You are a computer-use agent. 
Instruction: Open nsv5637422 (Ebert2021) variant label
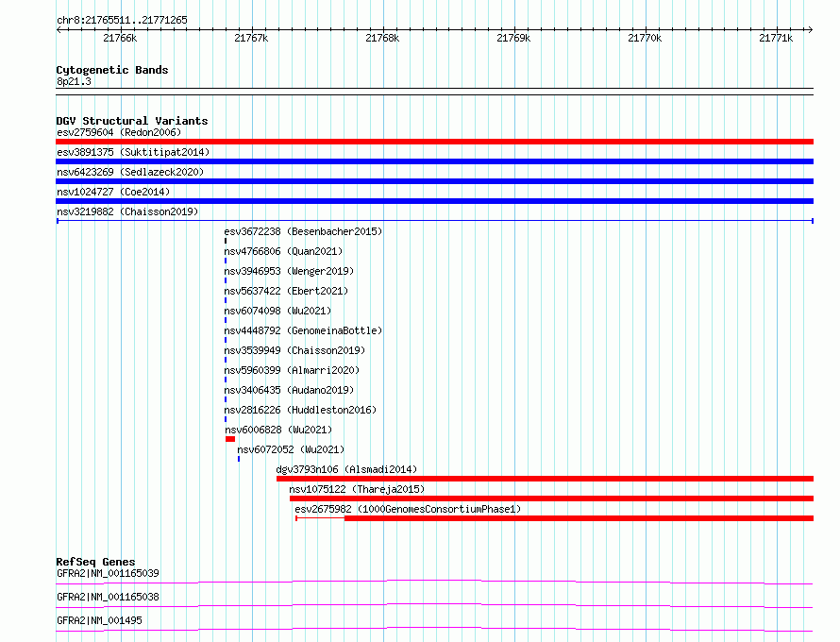(286, 291)
